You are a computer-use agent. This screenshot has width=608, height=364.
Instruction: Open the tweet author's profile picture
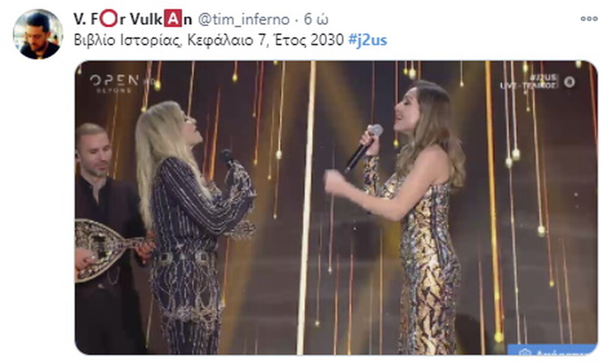tap(37, 34)
